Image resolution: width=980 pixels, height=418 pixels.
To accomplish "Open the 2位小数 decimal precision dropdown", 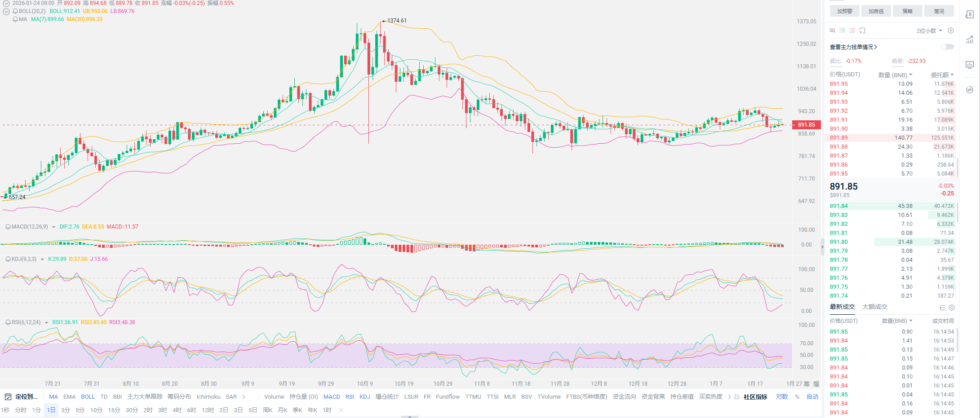I will pyautogui.click(x=929, y=31).
